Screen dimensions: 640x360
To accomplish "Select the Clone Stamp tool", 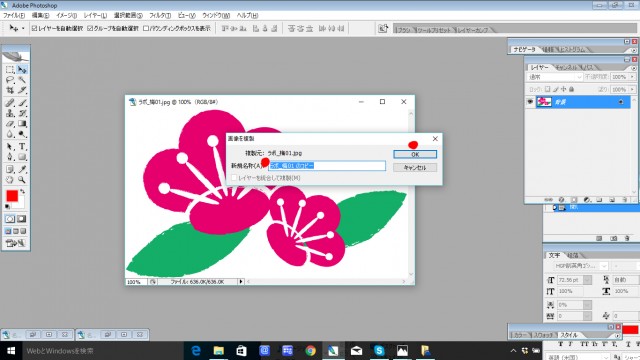I will (x=10, y=113).
